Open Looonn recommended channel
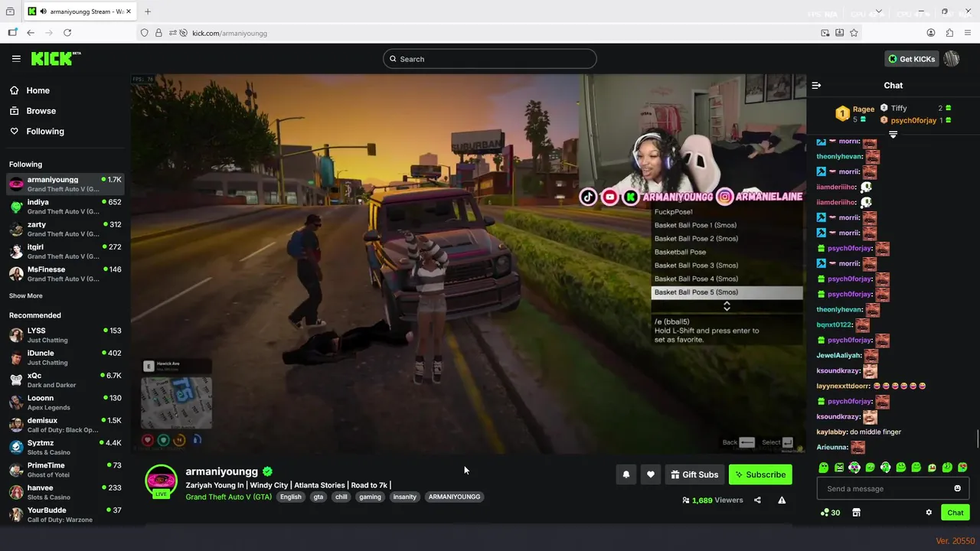Image resolution: width=980 pixels, height=551 pixels. pyautogui.click(x=64, y=403)
